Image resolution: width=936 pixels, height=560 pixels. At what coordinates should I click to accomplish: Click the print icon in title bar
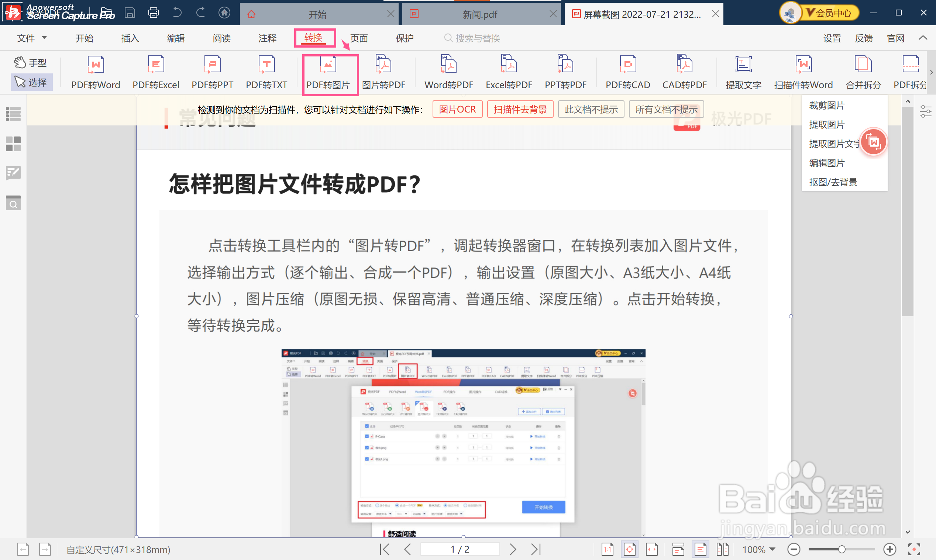click(153, 13)
